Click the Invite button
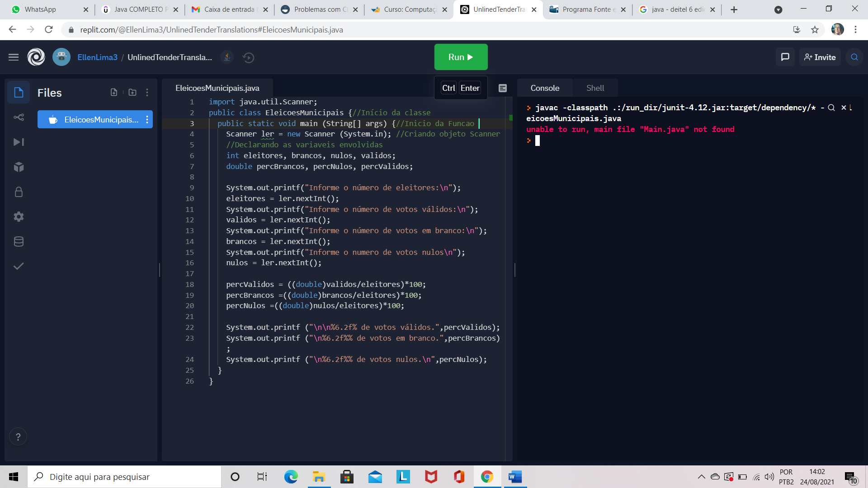The height and width of the screenshot is (488, 868). (x=820, y=57)
